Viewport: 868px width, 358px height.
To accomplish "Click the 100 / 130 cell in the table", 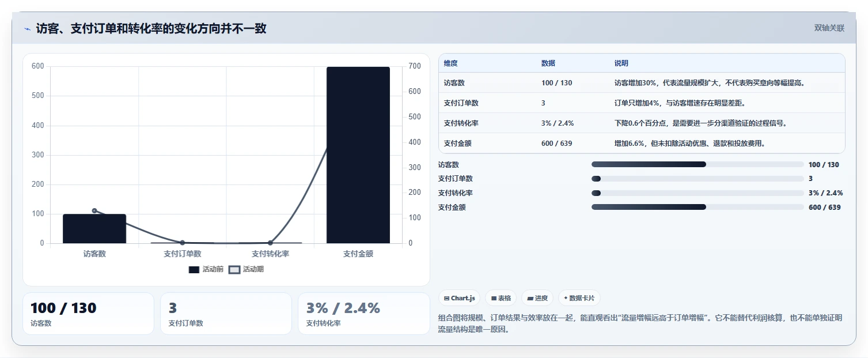I will 557,83.
